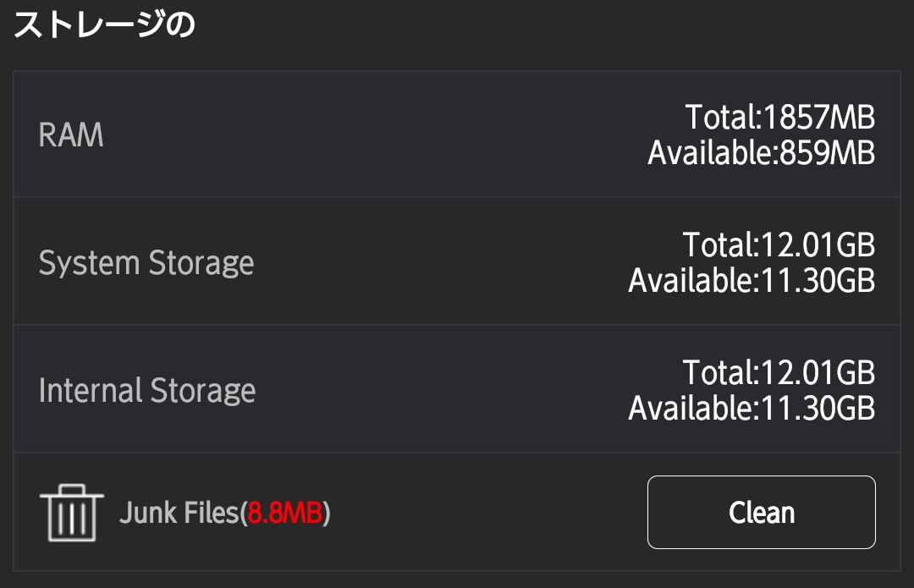The image size is (914, 588).
Task: Tap the 859MB figure in the RAM row
Action: coord(825,153)
